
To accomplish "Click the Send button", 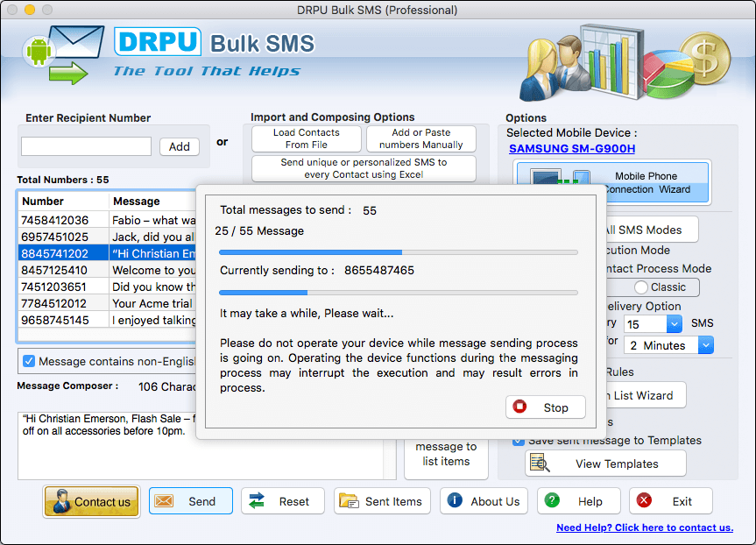I will click(191, 501).
